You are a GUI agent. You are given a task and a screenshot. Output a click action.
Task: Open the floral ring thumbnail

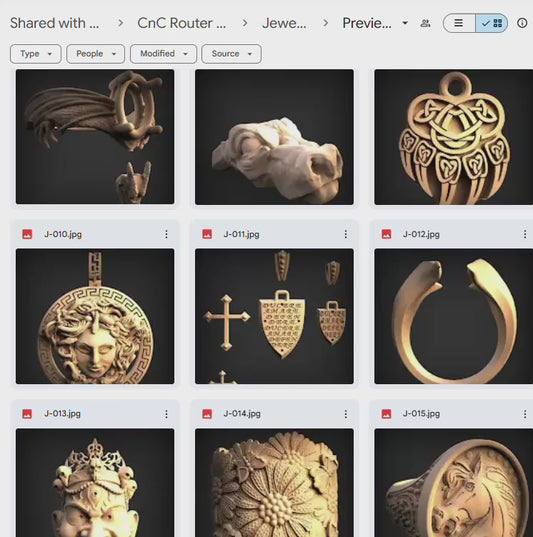click(274, 483)
